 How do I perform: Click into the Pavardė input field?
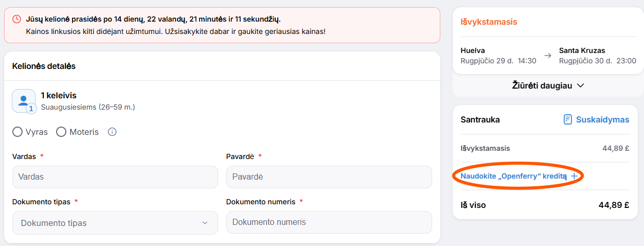[329, 177]
